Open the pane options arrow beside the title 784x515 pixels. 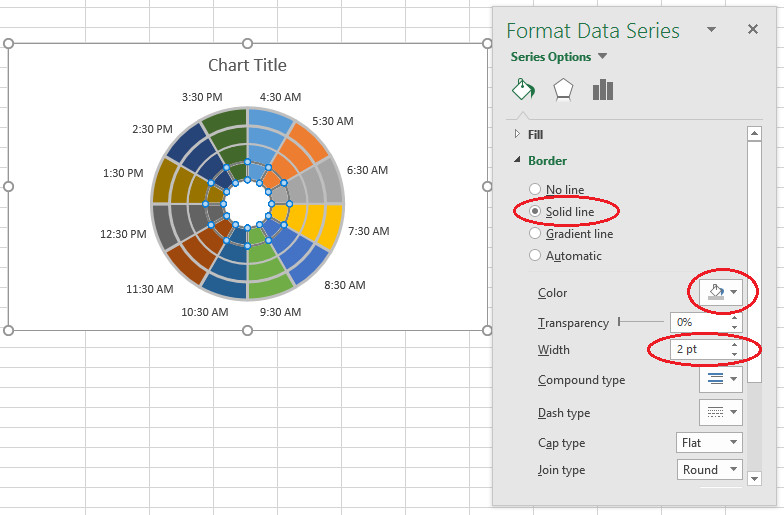(711, 31)
